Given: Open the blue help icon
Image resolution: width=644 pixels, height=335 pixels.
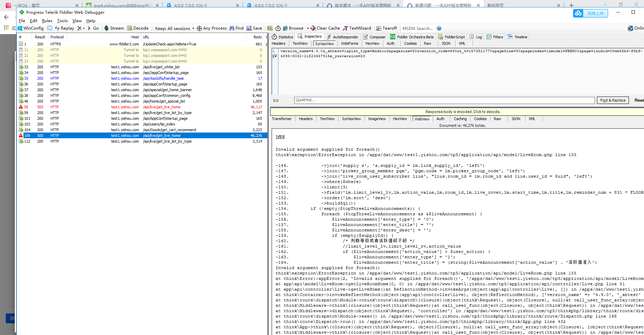Looking at the screenshot, I should tap(439, 29).
